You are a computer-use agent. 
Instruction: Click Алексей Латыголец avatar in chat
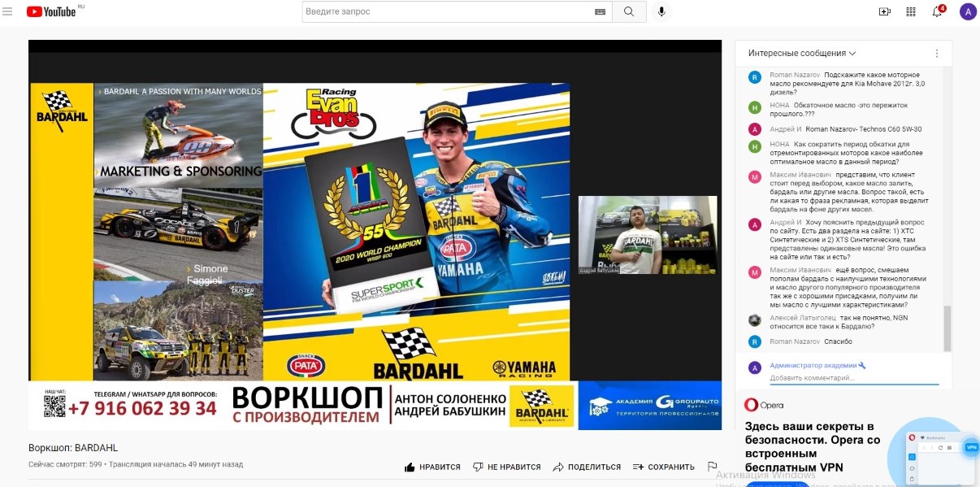point(755,320)
